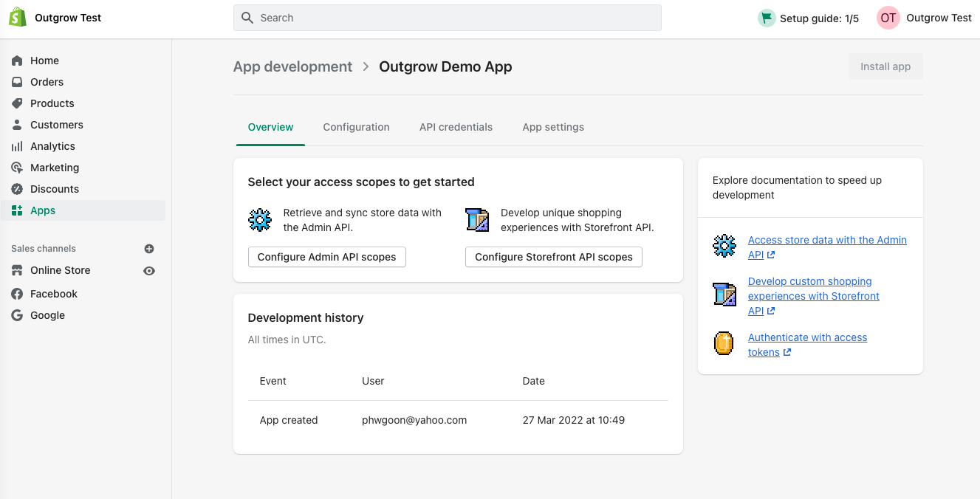
Task: View online store via eye icon
Action: [x=149, y=271]
